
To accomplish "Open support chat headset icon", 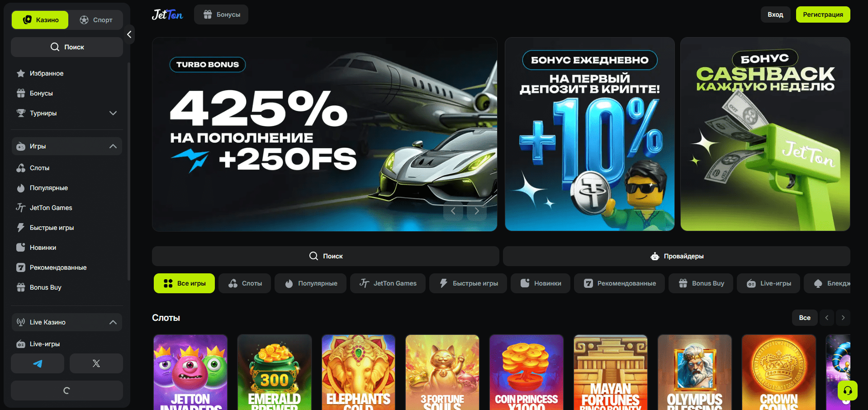I will click(x=848, y=391).
